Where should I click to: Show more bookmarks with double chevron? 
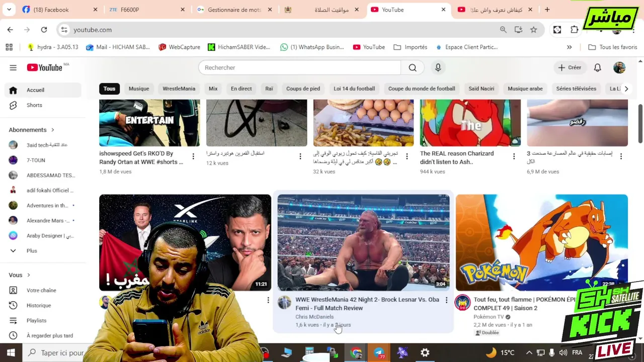click(x=569, y=47)
